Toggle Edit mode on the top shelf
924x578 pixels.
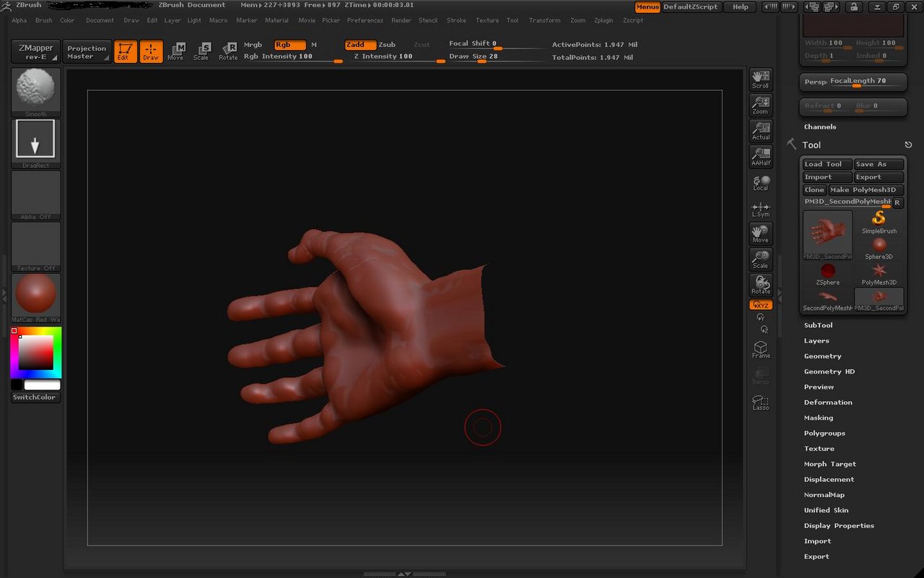[x=125, y=51]
